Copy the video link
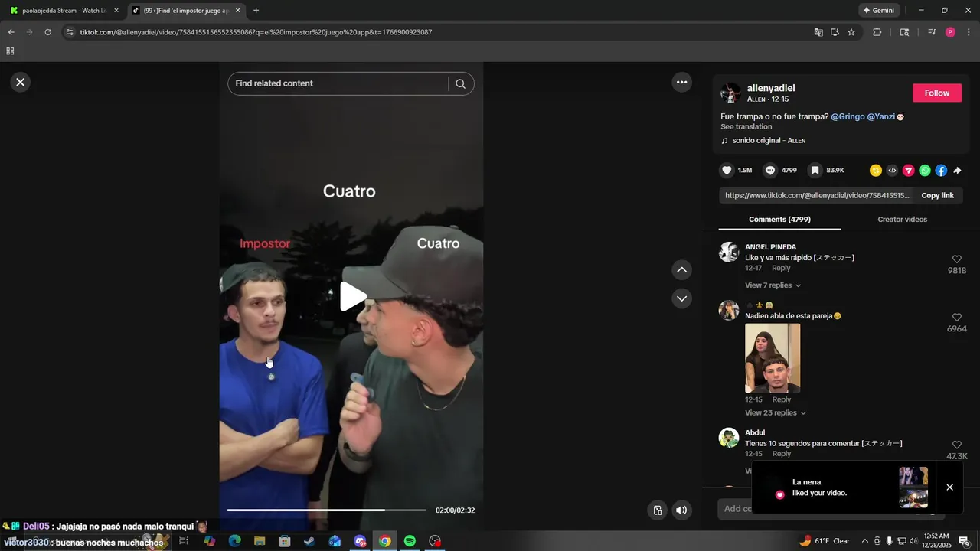Viewport: 980px width, 551px height. 937,195
